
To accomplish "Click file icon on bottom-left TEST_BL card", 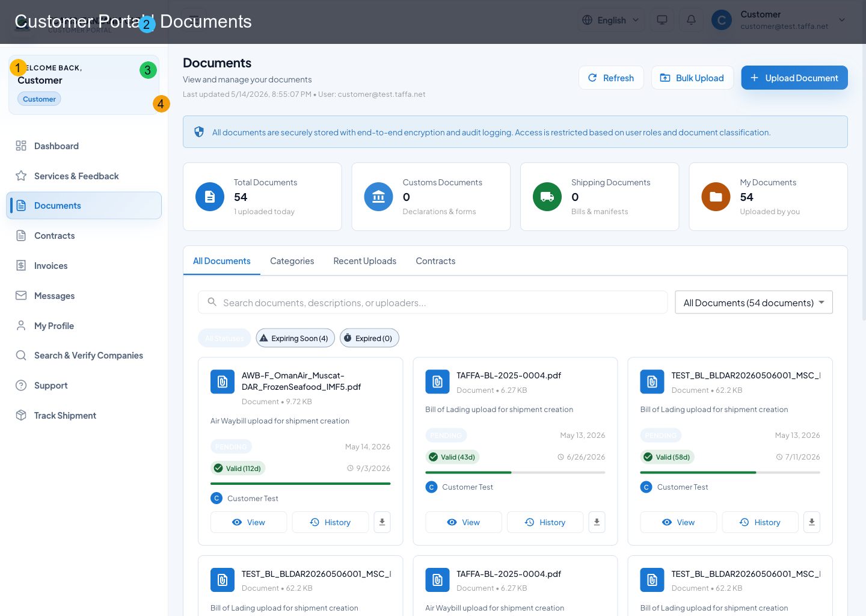I will pos(223,580).
